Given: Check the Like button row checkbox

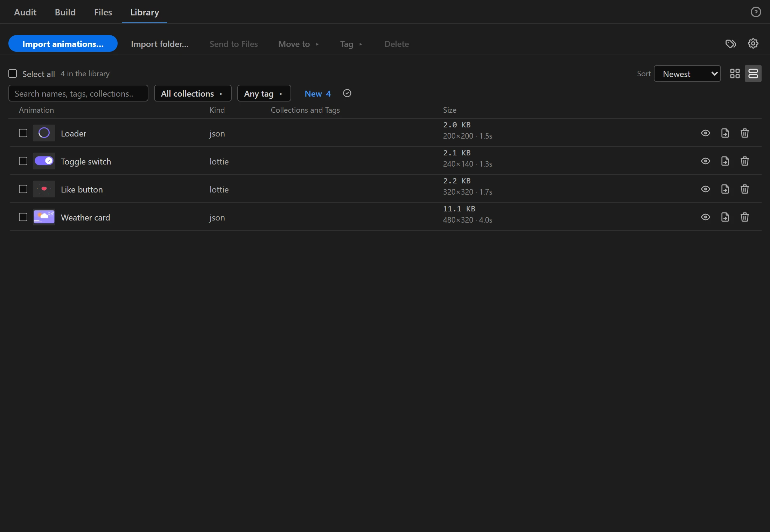Looking at the screenshot, I should [x=23, y=189].
